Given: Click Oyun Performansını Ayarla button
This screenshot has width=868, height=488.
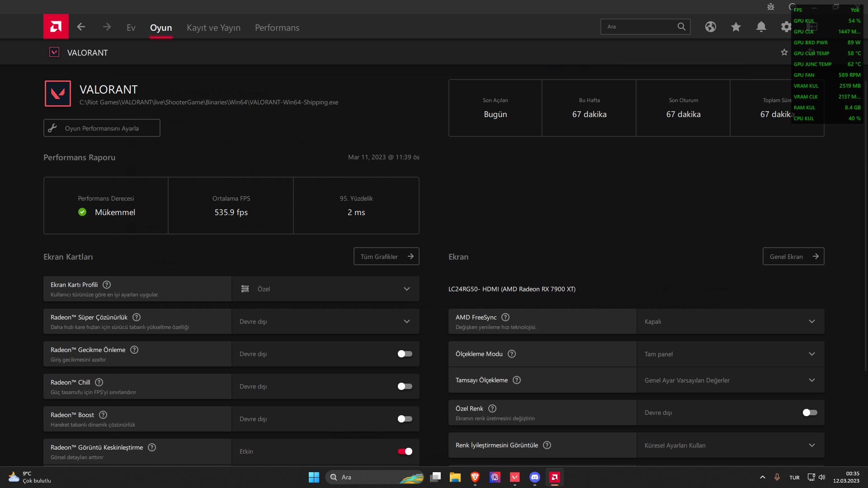Looking at the screenshot, I should (102, 128).
